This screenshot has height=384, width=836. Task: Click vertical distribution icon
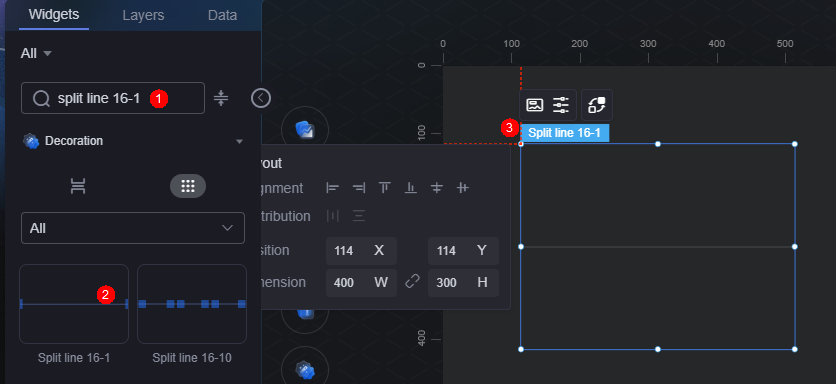[359, 216]
